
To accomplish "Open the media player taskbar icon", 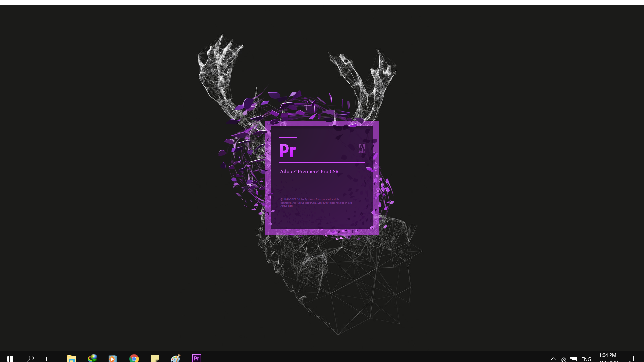I will (113, 358).
